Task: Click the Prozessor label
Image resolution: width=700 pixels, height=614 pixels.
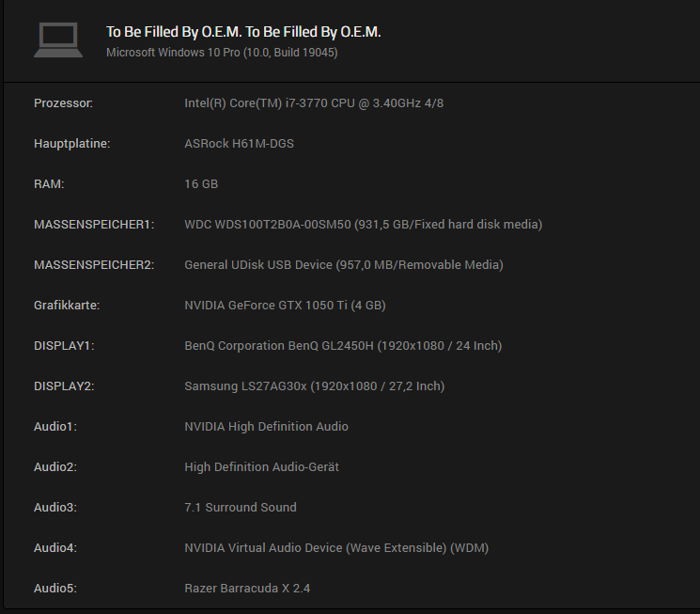Action: [63, 103]
